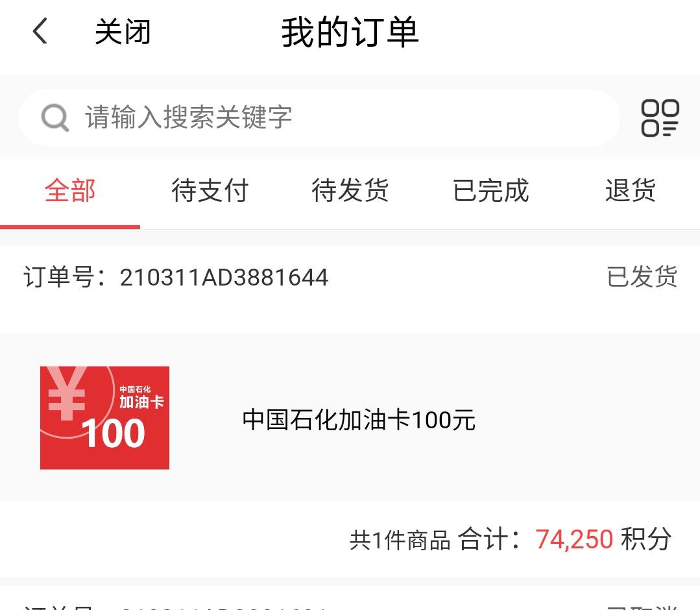Tap the 74,250 积分 total
This screenshot has height=610, width=700.
click(x=603, y=539)
